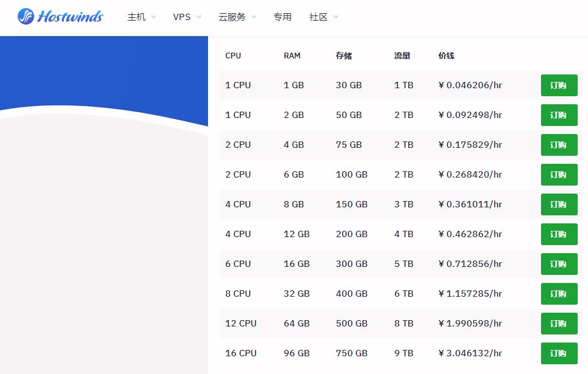Click 订购 for the 1 CPU 1 GB plan
Viewport: 588px width, 374px height.
point(559,85)
